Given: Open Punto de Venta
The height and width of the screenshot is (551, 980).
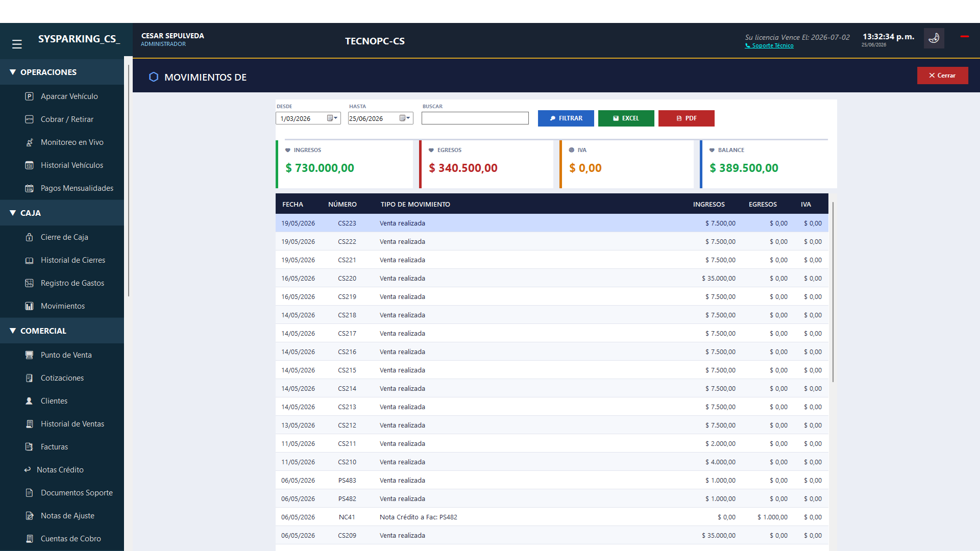Looking at the screenshot, I should (62, 355).
